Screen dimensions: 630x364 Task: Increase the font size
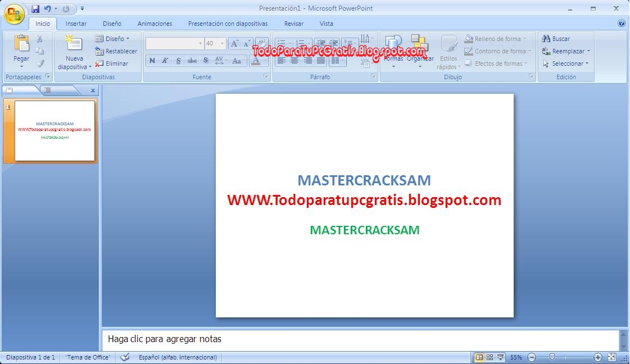[235, 43]
